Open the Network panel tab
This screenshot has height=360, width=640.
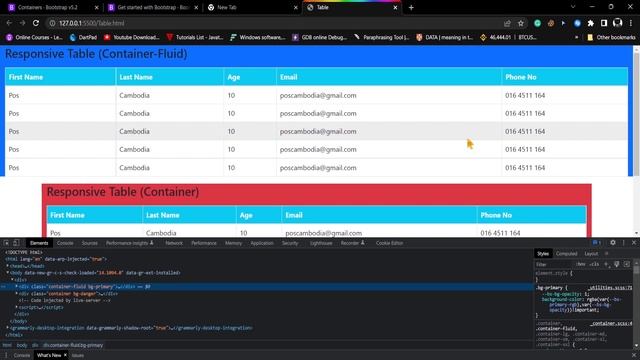tap(174, 243)
